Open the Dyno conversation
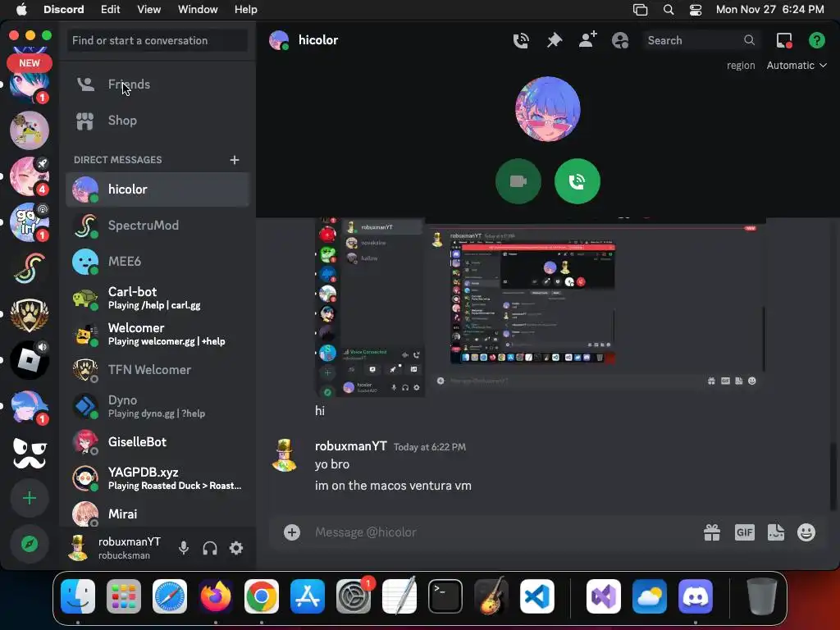Viewport: 840px width, 630px height. tap(158, 406)
